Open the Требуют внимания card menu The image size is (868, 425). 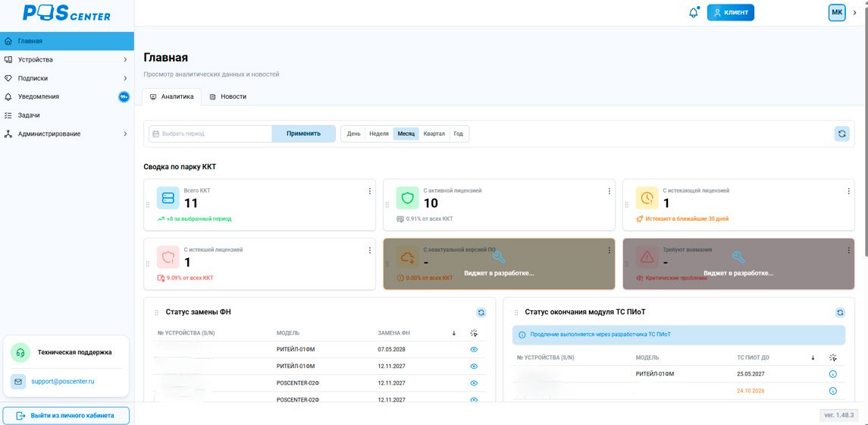pos(848,250)
